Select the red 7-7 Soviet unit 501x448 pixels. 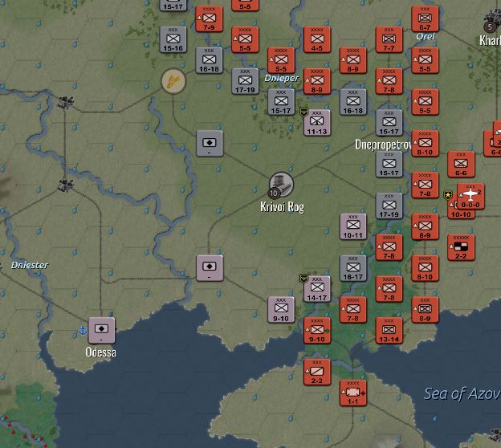(x=389, y=39)
